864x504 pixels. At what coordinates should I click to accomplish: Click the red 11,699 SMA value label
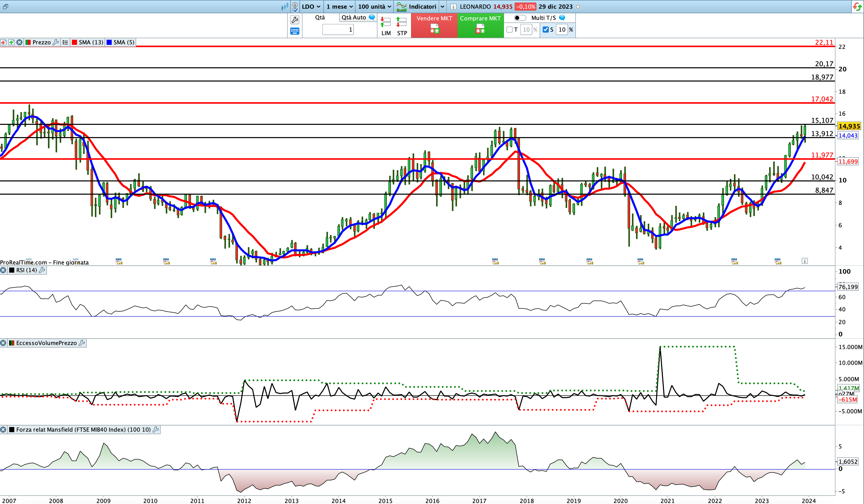848,162
